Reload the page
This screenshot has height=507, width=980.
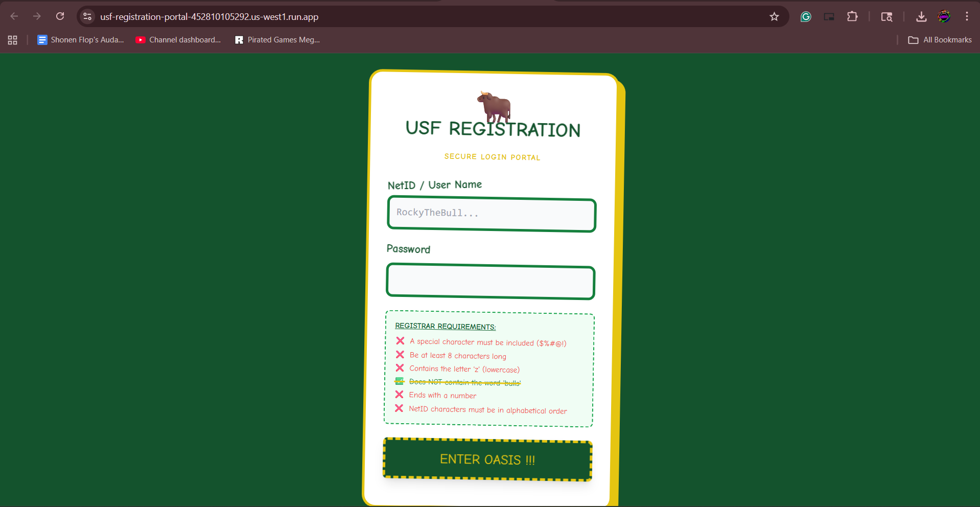(60, 16)
